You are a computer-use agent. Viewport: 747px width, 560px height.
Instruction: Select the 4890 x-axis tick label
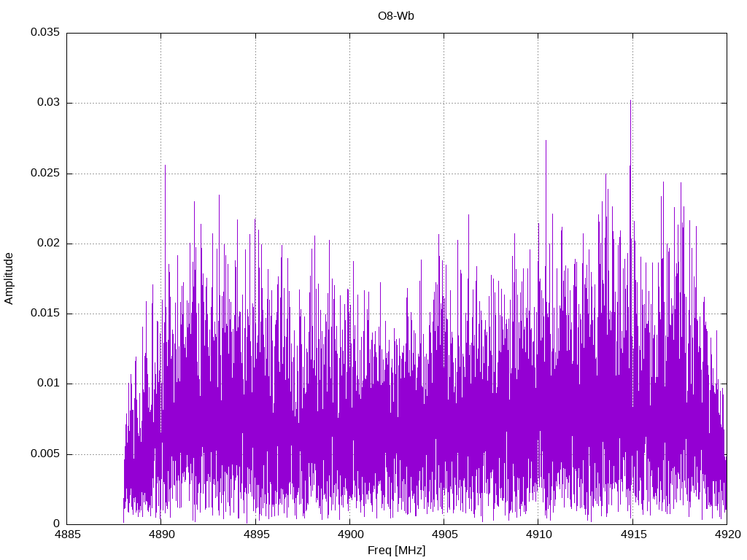(x=160, y=534)
